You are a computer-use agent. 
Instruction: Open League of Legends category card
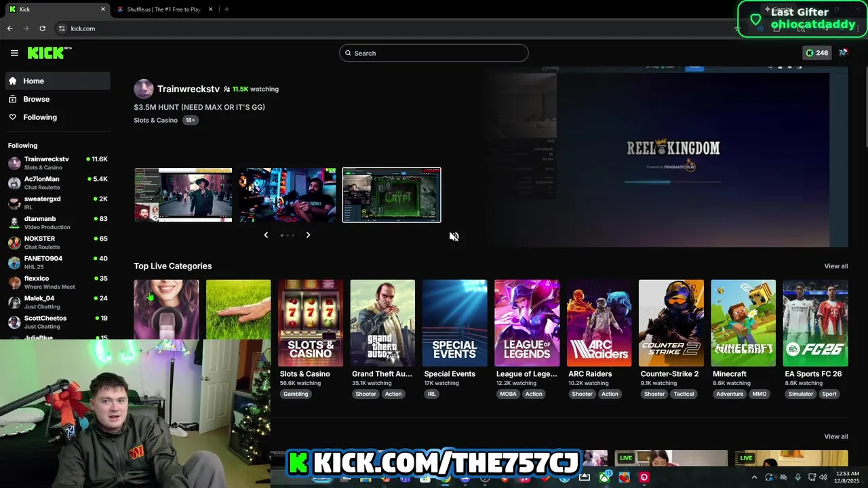(x=527, y=323)
